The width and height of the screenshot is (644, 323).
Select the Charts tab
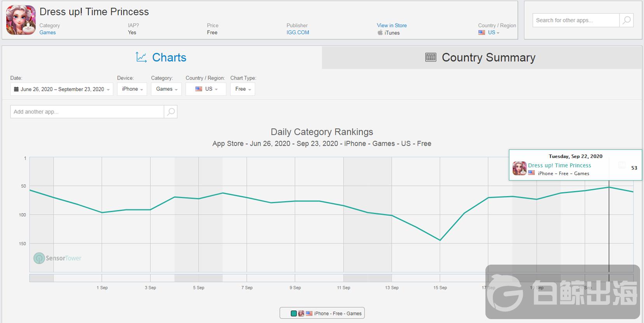(x=162, y=58)
